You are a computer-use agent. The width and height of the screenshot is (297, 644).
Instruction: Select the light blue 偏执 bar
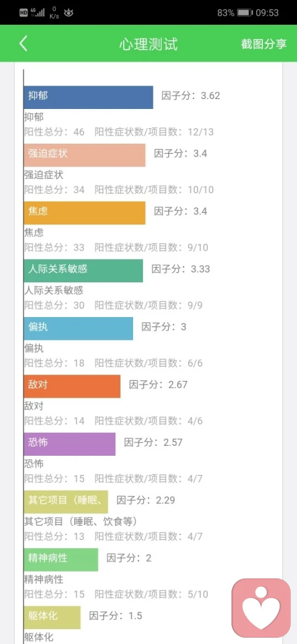79,328
